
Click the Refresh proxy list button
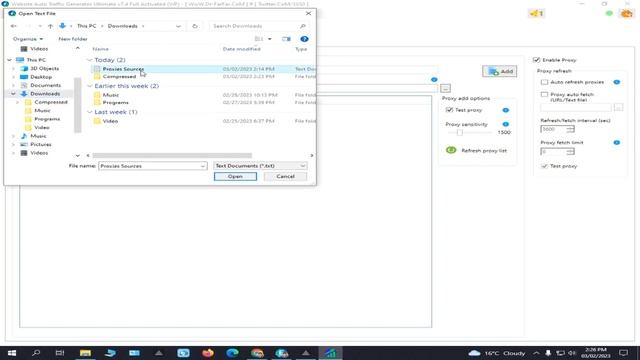tap(476, 151)
